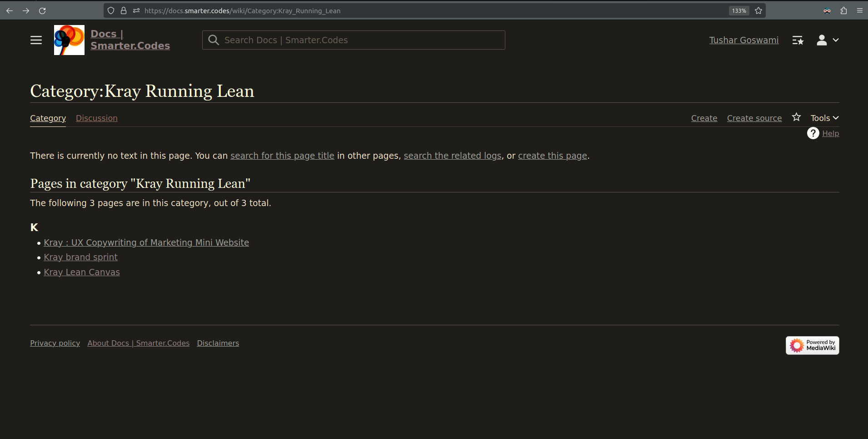Click the shield tracking protection icon
Image resolution: width=868 pixels, height=439 pixels.
[x=111, y=10]
